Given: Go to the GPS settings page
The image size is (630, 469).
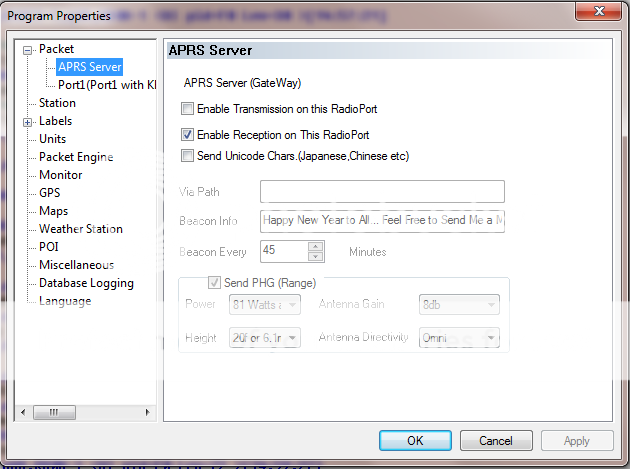Looking at the screenshot, I should click(50, 193).
